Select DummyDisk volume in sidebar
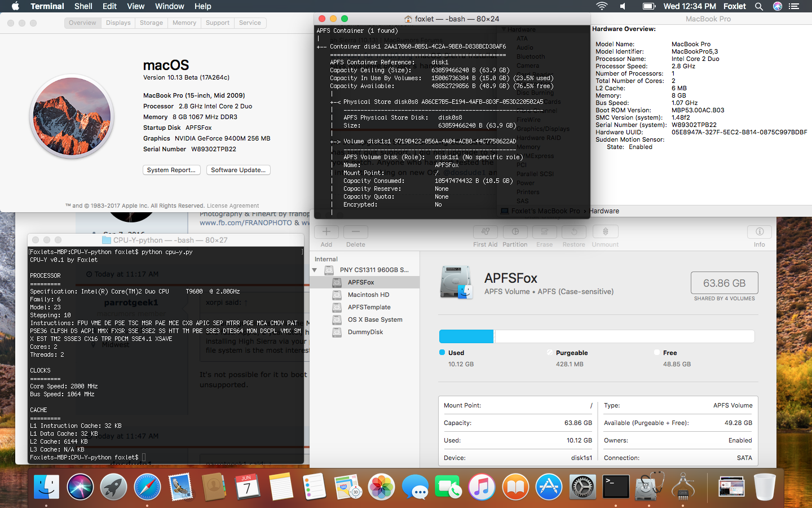 click(x=364, y=332)
